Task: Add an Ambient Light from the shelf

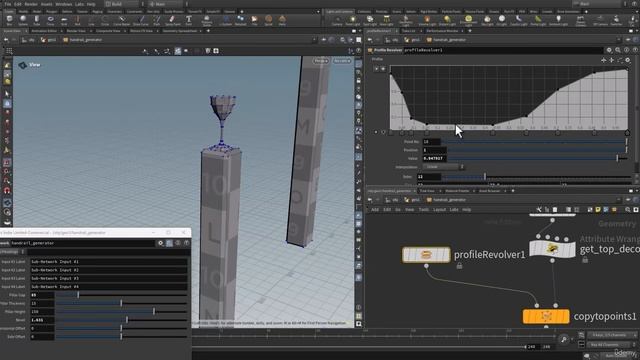Action: [x=558, y=20]
